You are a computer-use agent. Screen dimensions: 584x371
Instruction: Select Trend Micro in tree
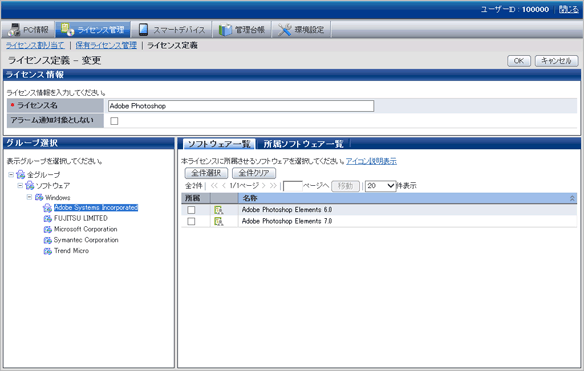(72, 251)
